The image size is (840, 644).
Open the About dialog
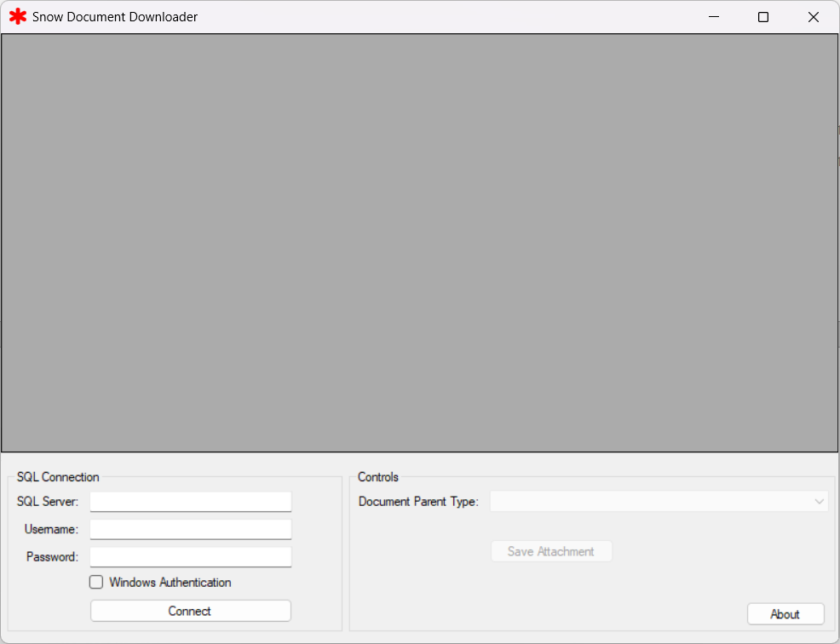(785, 614)
